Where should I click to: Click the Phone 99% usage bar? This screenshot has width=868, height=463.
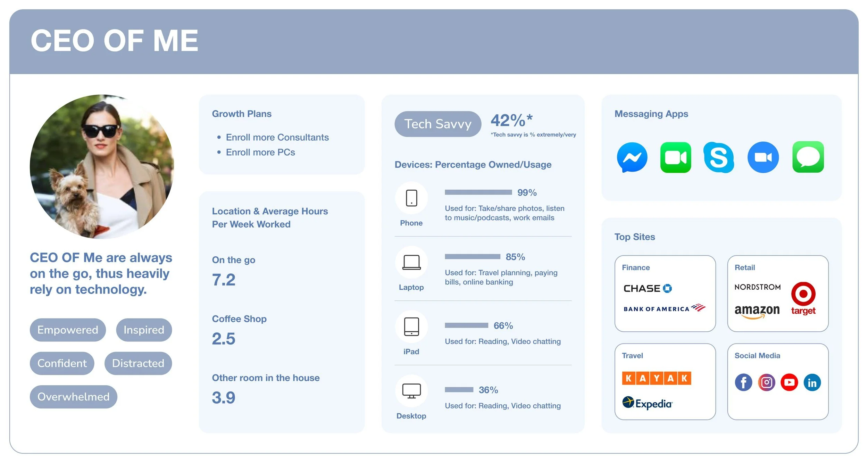tap(478, 192)
